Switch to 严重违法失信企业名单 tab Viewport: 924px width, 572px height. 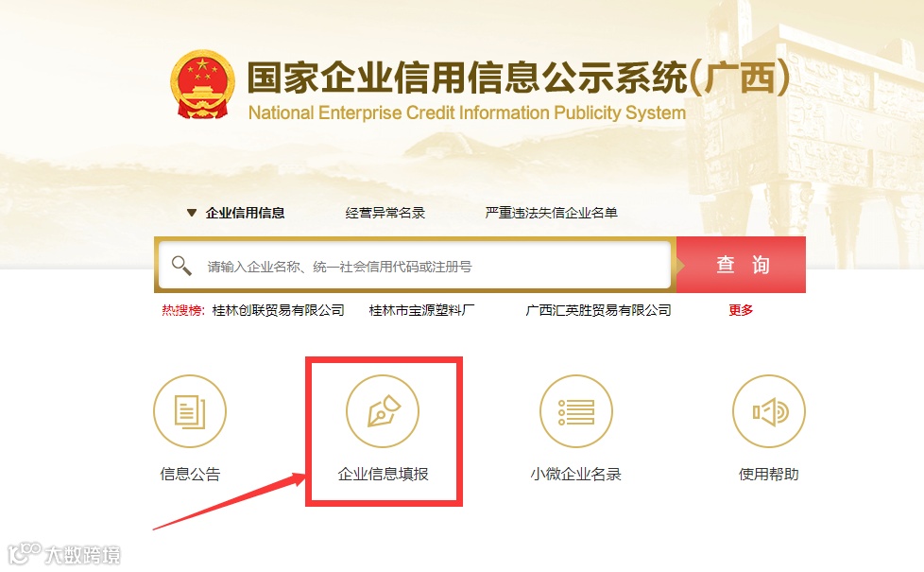point(551,213)
